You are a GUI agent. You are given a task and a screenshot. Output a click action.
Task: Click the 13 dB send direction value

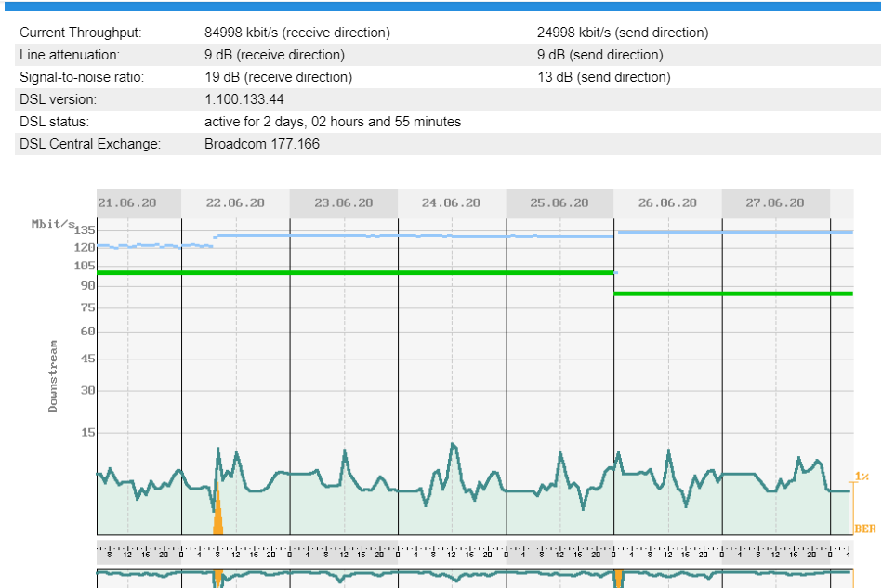pos(603,77)
